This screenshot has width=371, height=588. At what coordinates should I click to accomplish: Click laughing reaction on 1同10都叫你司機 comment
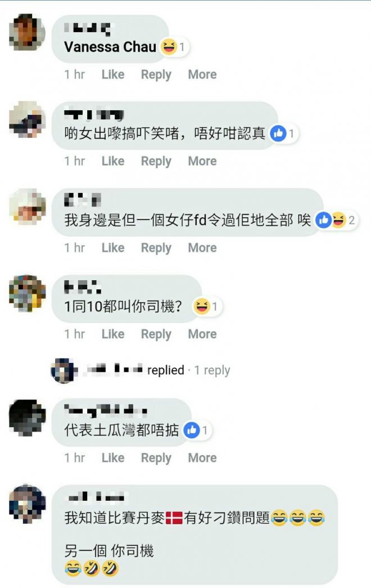(201, 306)
